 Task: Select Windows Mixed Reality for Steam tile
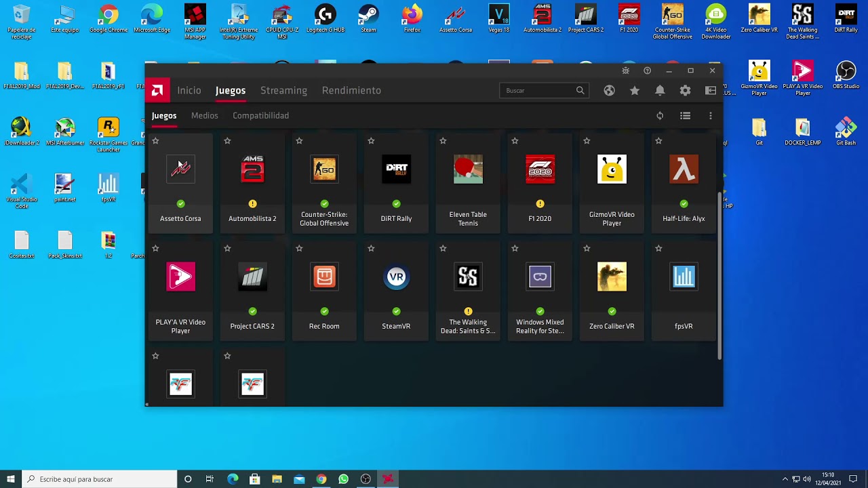click(x=540, y=290)
